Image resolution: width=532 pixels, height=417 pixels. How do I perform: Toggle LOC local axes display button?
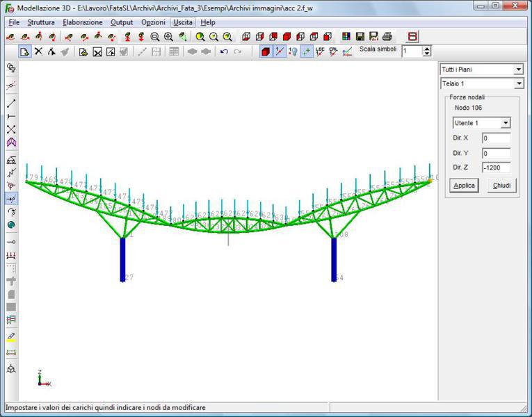tap(320, 51)
